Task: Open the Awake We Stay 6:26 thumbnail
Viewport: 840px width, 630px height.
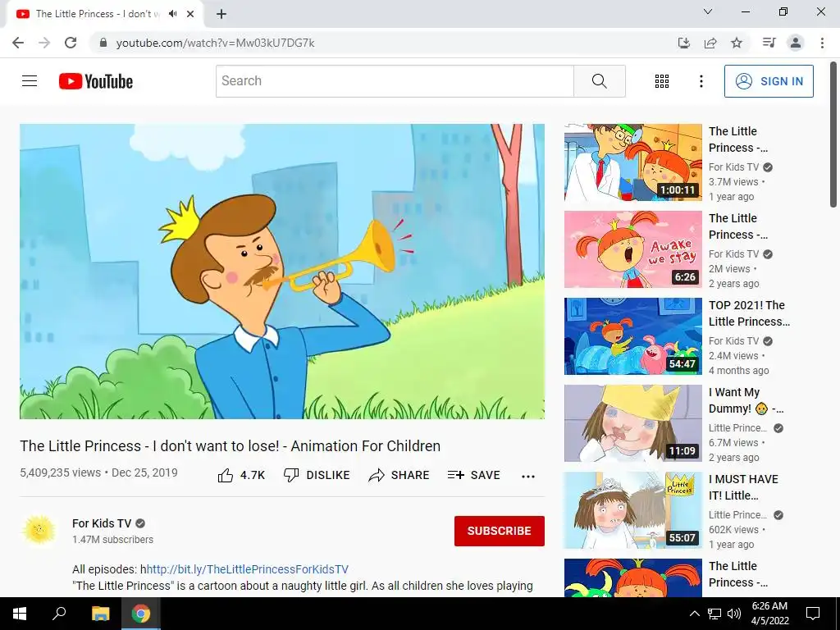Action: (632, 249)
